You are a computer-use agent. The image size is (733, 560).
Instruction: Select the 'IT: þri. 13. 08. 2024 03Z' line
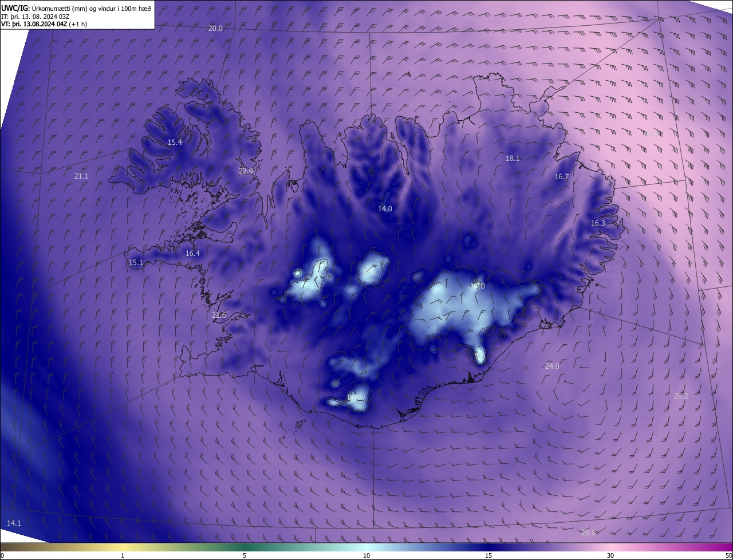coord(36,16)
